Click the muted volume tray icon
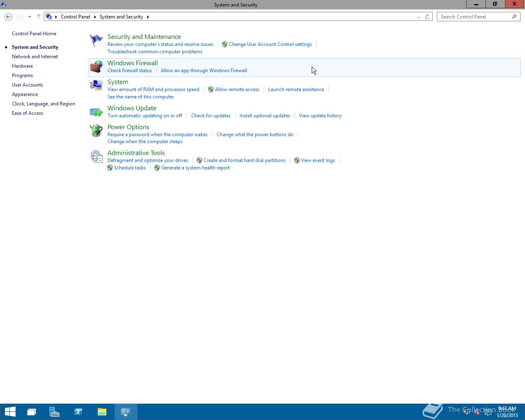The image size is (525, 420). (477, 412)
